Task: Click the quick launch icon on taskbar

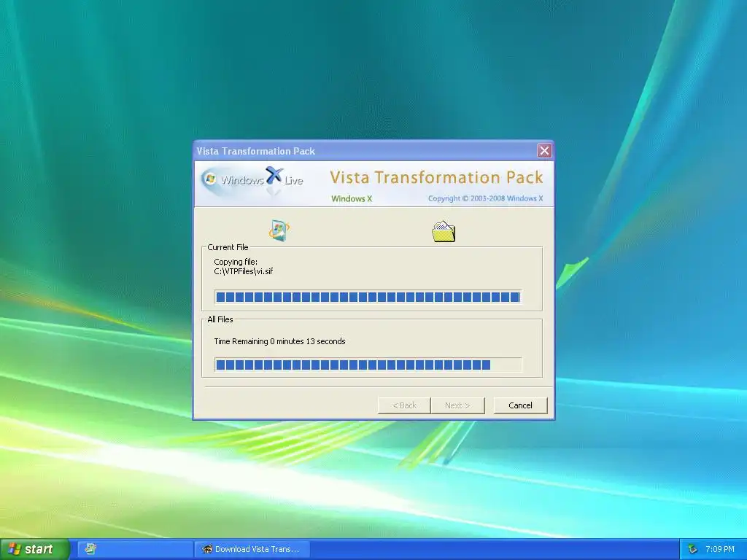Action: 90,549
